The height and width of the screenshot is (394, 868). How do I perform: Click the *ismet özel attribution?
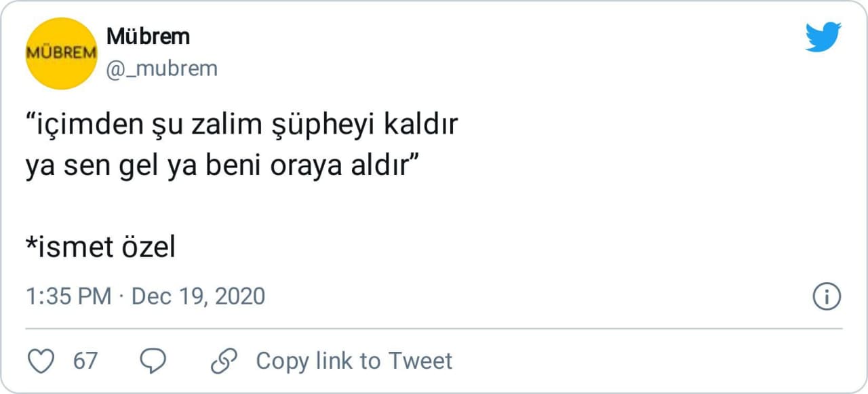click(100, 248)
